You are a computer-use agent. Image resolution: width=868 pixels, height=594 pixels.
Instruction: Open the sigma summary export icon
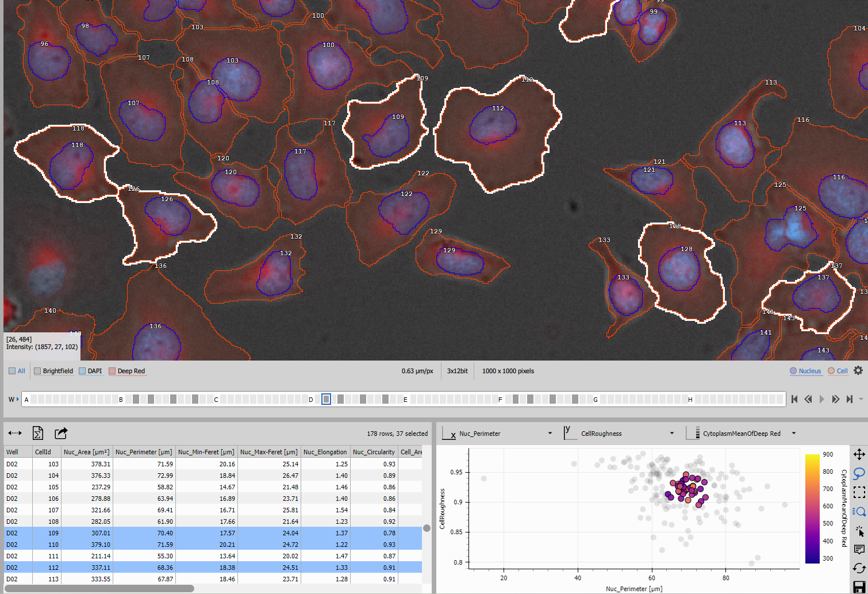coord(38,433)
